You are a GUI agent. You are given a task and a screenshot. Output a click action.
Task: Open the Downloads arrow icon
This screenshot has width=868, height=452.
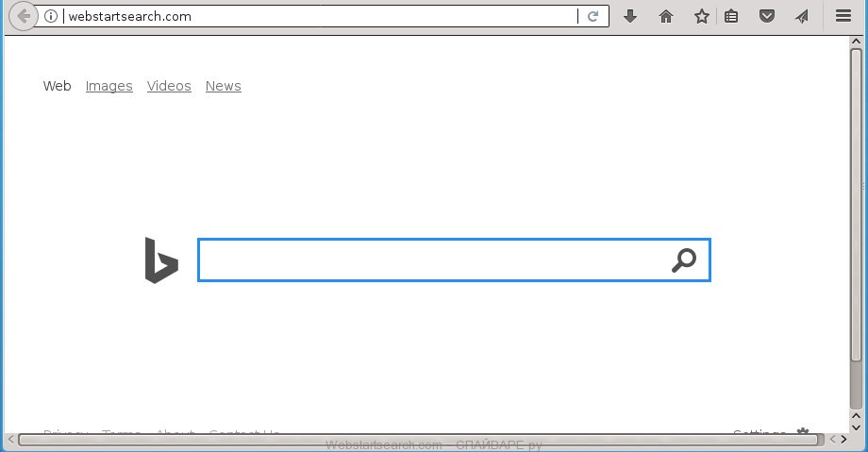coord(630,17)
